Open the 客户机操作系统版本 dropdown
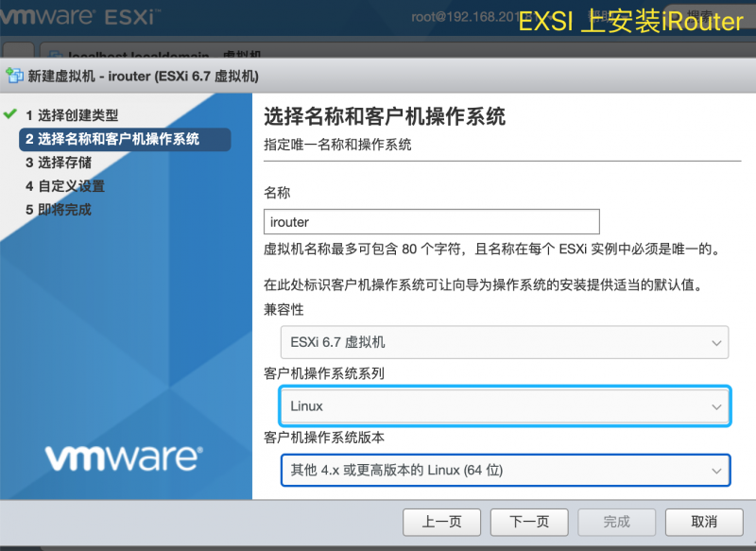The width and height of the screenshot is (756, 551). 506,470
